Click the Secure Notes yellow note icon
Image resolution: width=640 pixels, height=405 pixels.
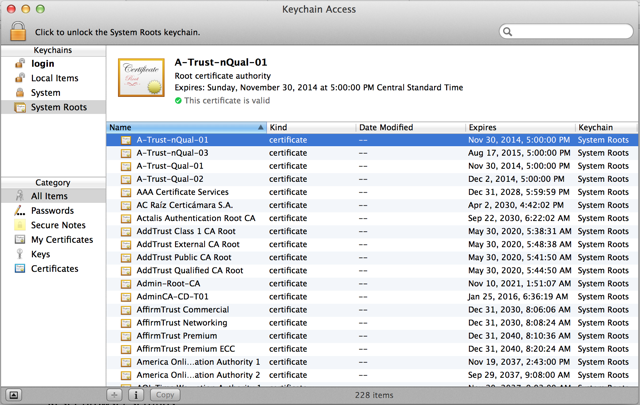[20, 225]
